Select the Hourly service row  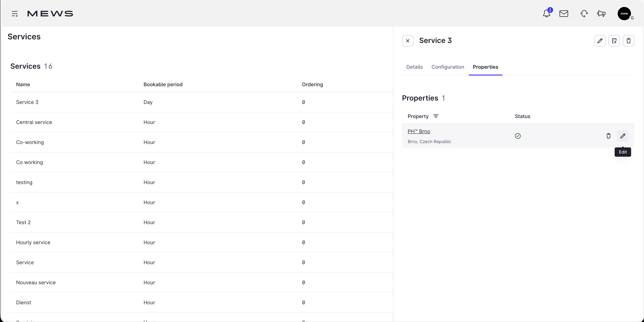(202, 242)
